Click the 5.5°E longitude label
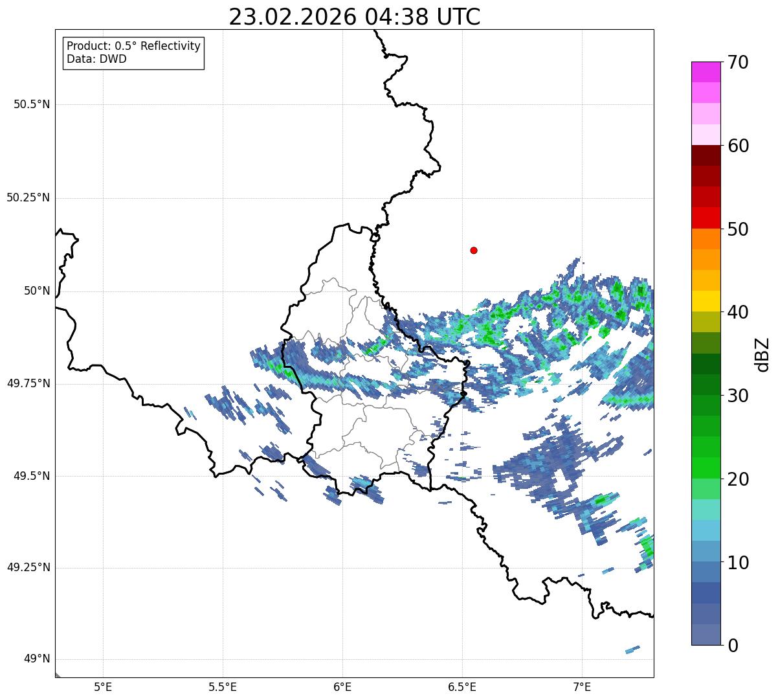Image resolution: width=778 pixels, height=700 pixels. coord(223,687)
